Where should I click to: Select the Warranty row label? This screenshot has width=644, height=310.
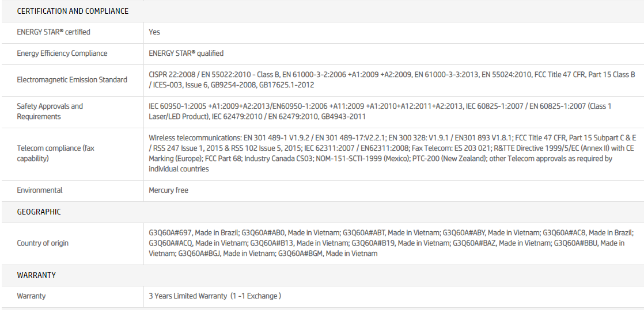[x=31, y=296]
